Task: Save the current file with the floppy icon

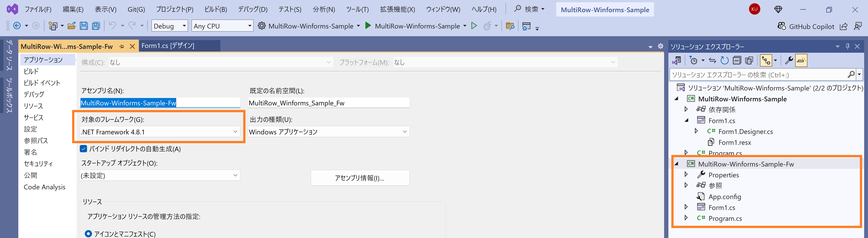Action: point(84,26)
